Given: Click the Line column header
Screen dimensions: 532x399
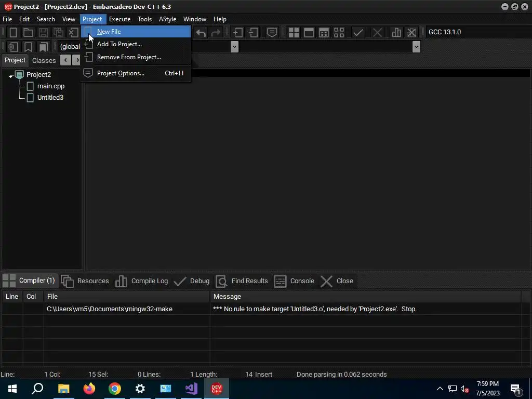Looking at the screenshot, I should tap(12, 297).
